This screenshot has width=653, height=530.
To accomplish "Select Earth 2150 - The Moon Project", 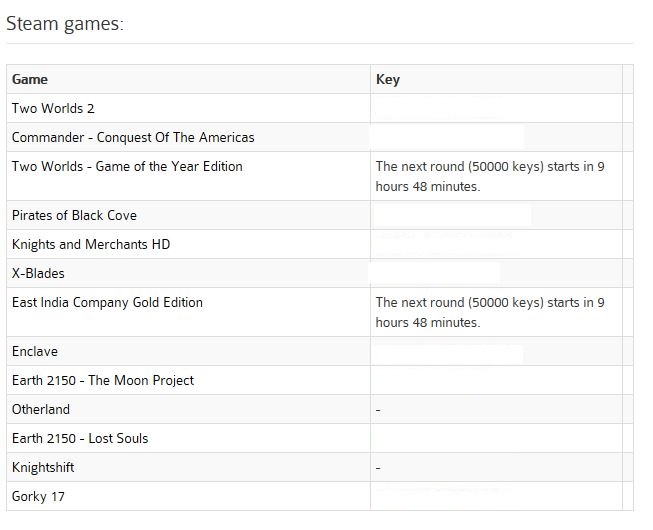I will coord(103,380).
